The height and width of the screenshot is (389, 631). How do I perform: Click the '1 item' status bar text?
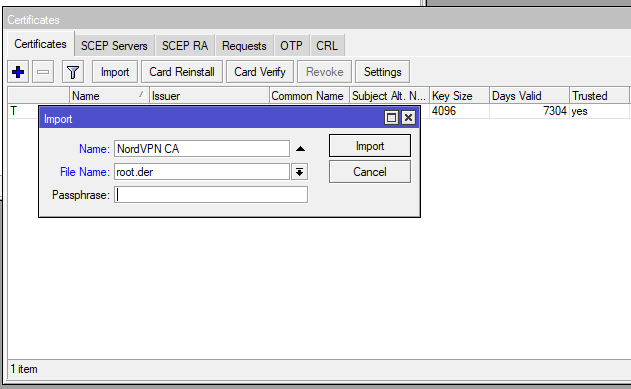tap(24, 369)
